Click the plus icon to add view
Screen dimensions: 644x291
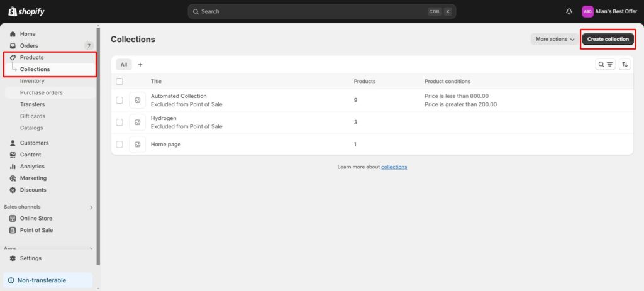[x=140, y=65]
